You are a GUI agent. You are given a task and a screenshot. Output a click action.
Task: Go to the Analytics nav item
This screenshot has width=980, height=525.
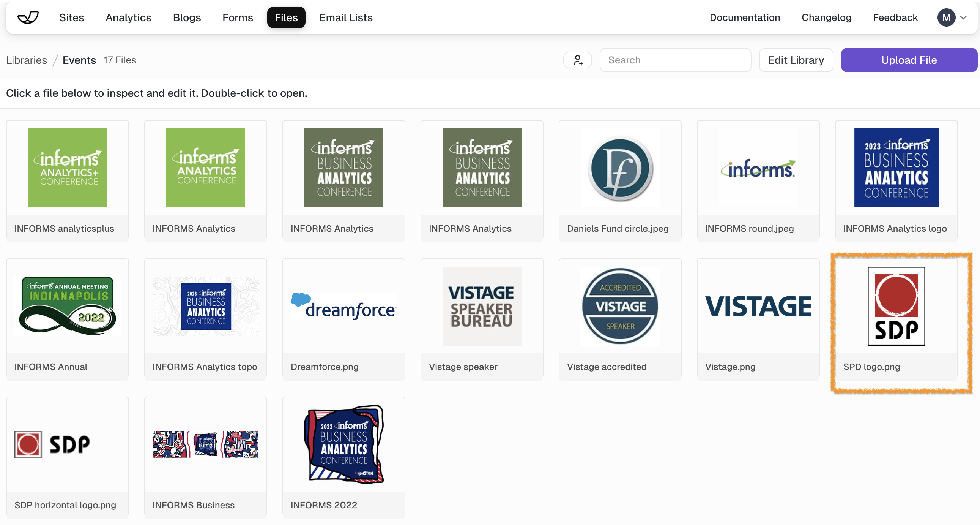click(x=128, y=17)
